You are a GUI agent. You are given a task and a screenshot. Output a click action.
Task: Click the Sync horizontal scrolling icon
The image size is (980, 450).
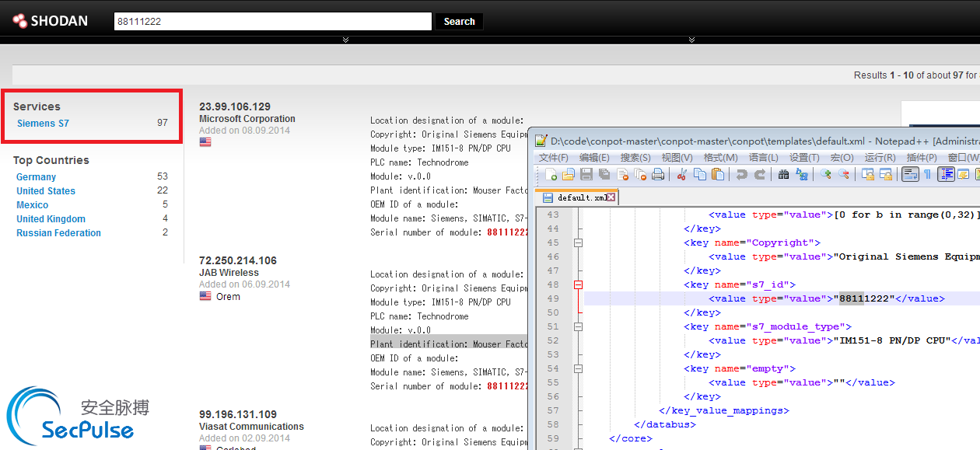[x=886, y=175]
